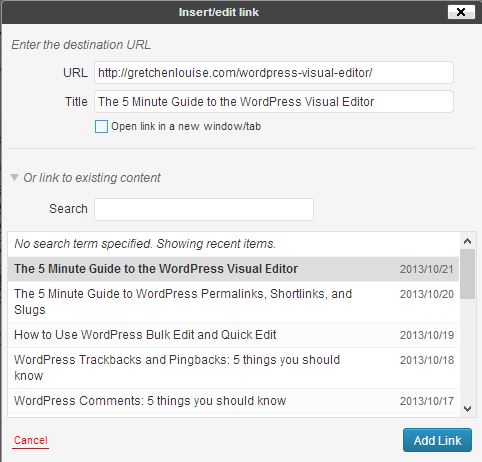Click the Cancel link

(31, 440)
